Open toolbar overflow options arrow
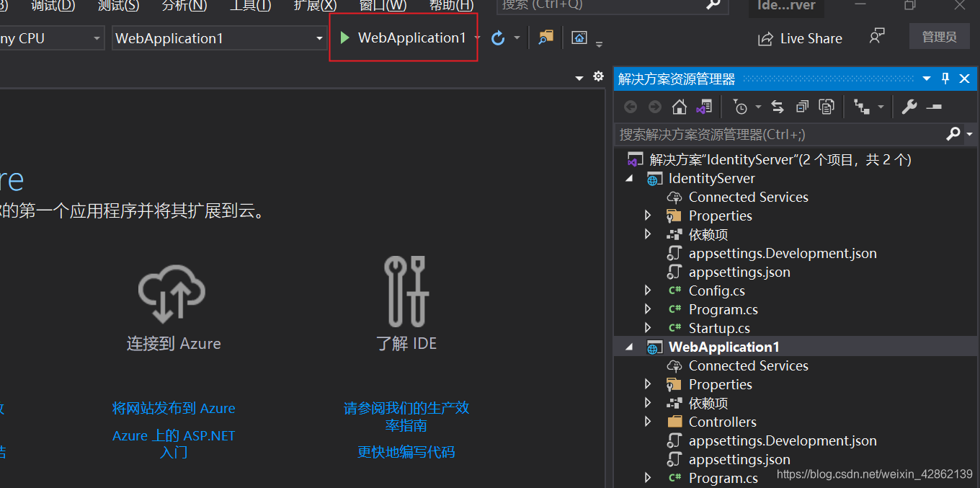This screenshot has width=980, height=488. tap(599, 45)
